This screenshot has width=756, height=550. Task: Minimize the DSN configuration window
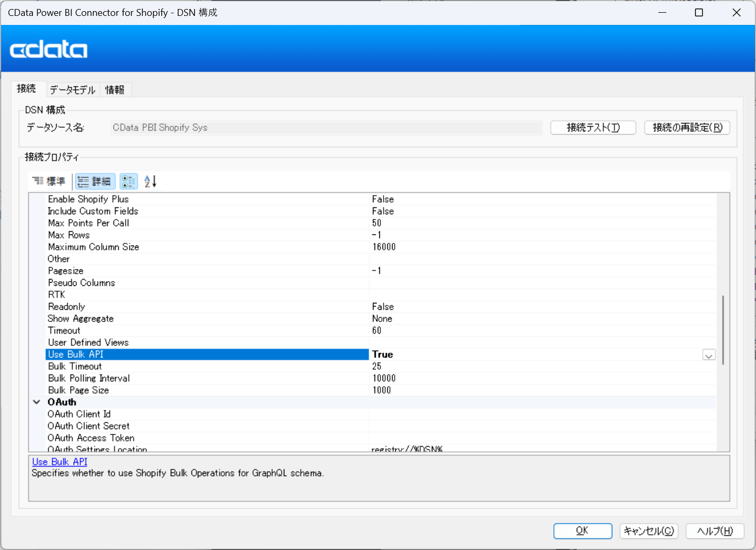pyautogui.click(x=662, y=13)
